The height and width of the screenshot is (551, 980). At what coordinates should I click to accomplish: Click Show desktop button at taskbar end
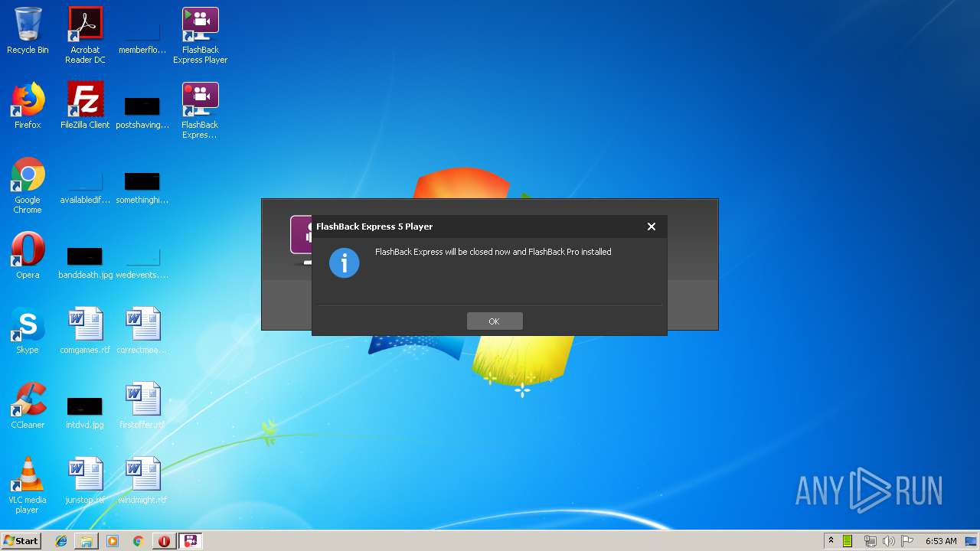click(x=972, y=541)
